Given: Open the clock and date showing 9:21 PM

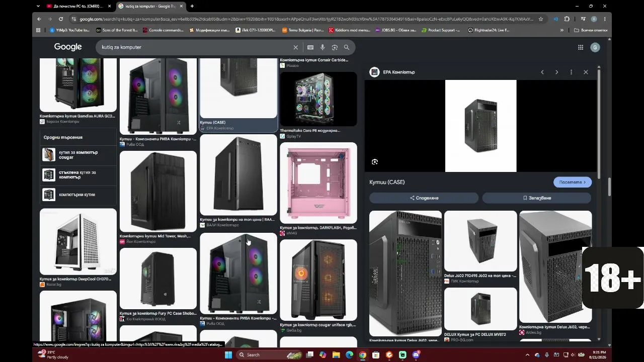Looking at the screenshot, I should [599, 355].
